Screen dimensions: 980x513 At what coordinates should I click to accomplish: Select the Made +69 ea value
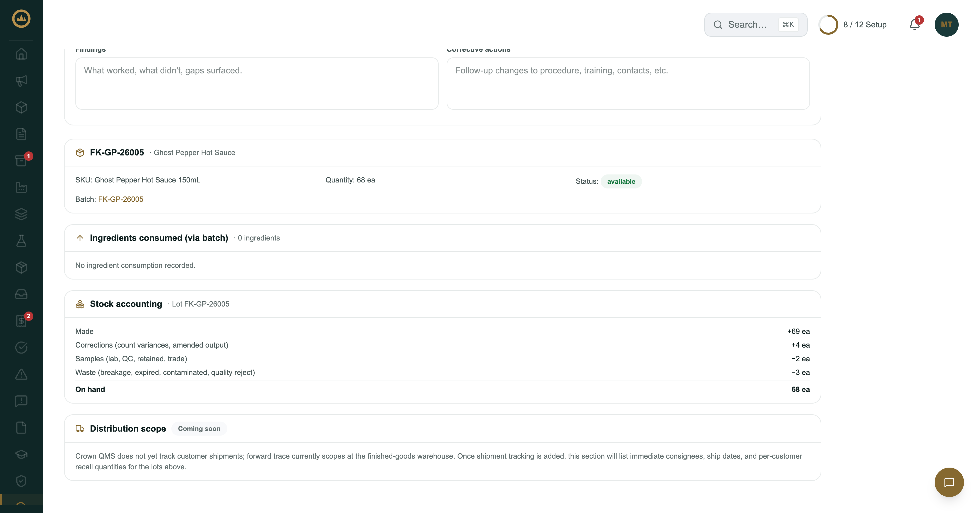coord(798,332)
